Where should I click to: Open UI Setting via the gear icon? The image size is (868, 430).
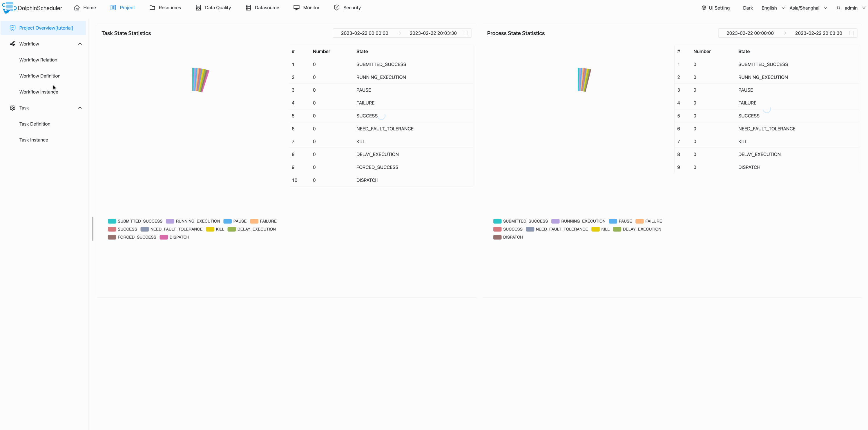click(704, 8)
